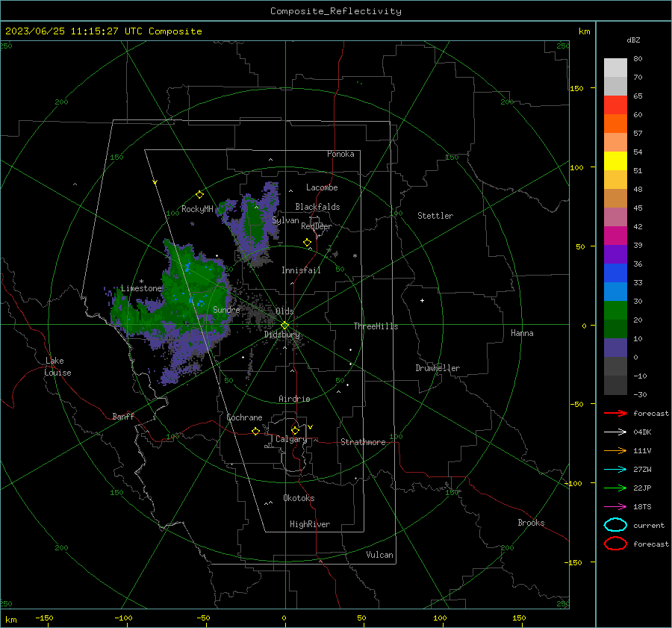Click the yellow diamond marker beside RockyMH
The height and width of the screenshot is (628, 672).
coord(199,195)
